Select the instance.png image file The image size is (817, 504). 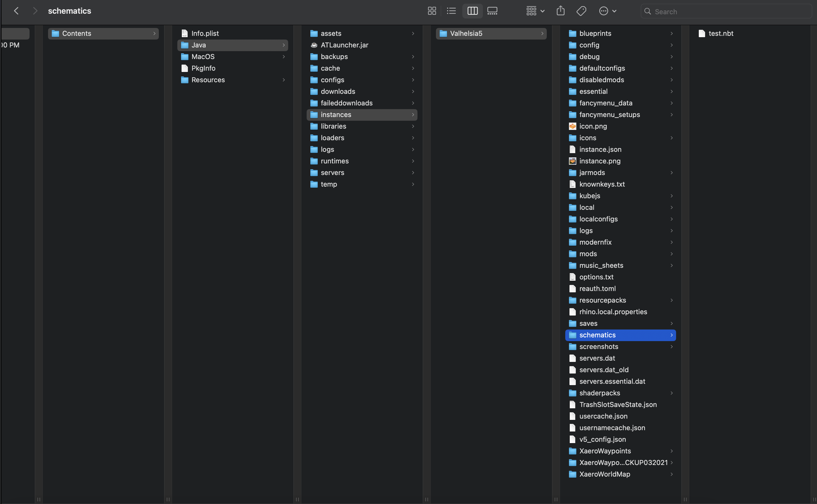(x=600, y=161)
